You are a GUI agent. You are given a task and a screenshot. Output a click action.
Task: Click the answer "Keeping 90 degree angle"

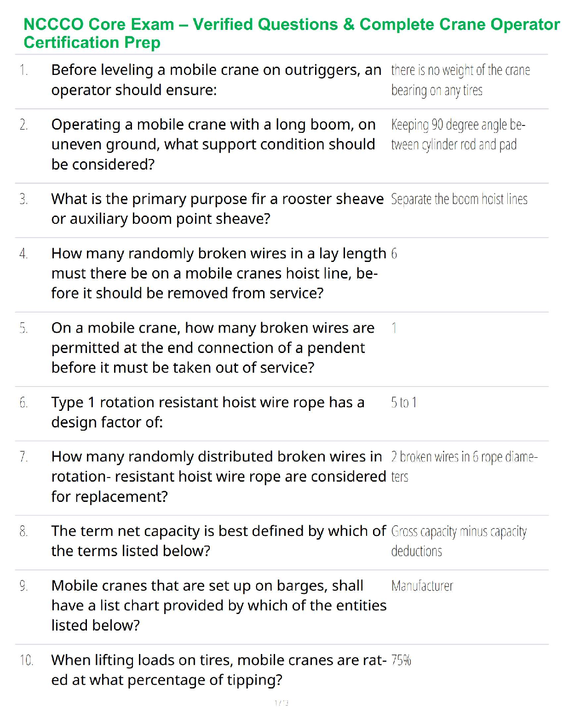coord(458,134)
